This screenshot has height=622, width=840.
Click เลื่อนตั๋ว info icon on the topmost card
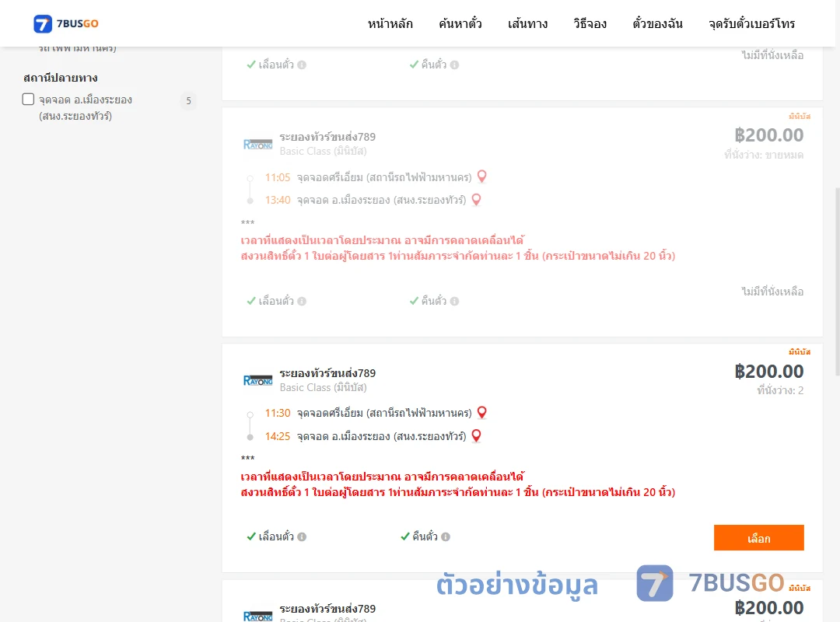coord(302,65)
